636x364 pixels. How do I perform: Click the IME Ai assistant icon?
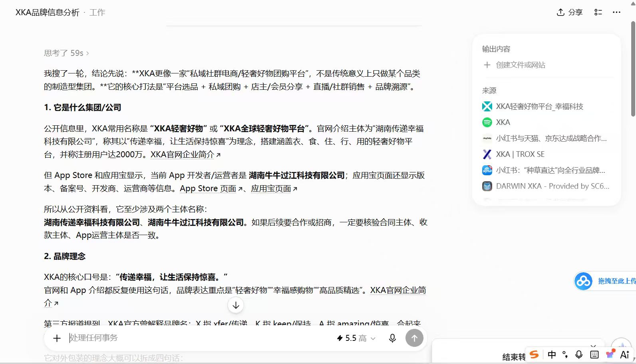click(x=625, y=354)
